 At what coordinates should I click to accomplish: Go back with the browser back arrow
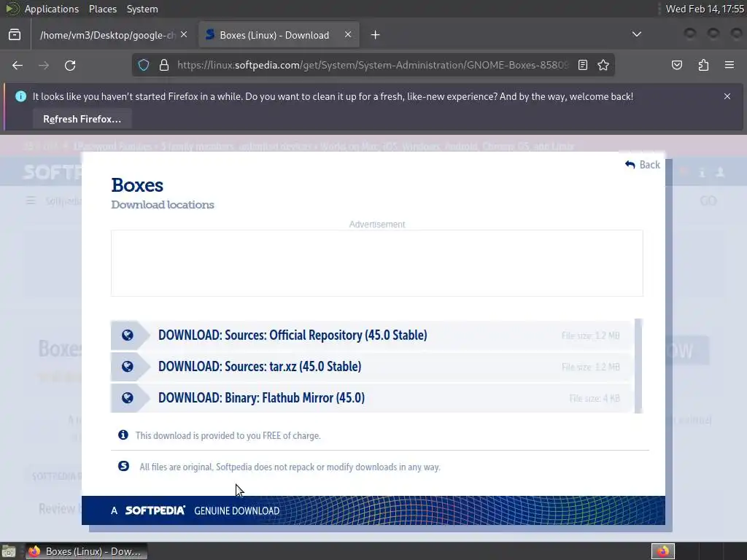[x=18, y=65]
